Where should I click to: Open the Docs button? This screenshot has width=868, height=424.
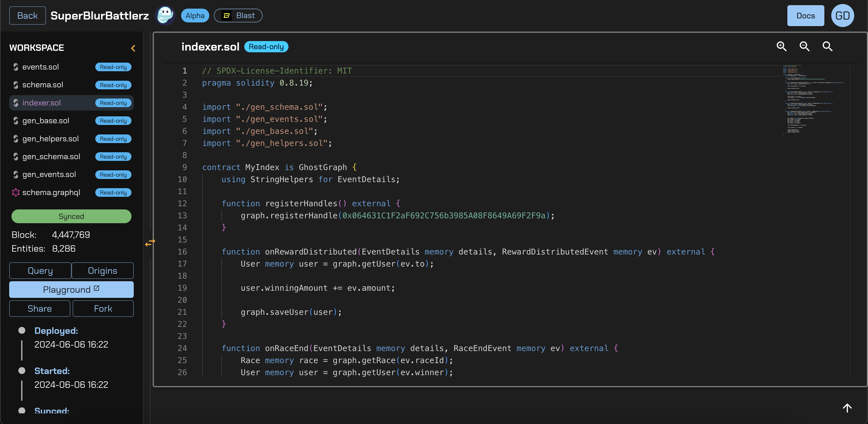(805, 16)
